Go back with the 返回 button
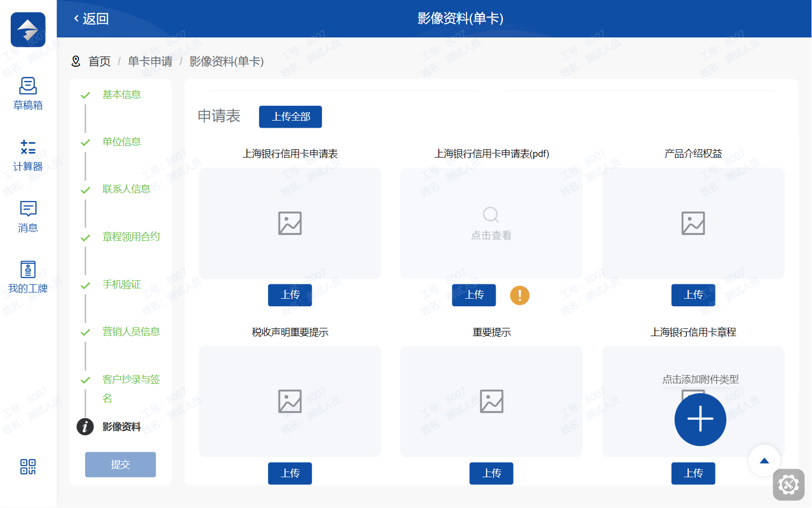The width and height of the screenshot is (812, 508). (x=91, y=19)
